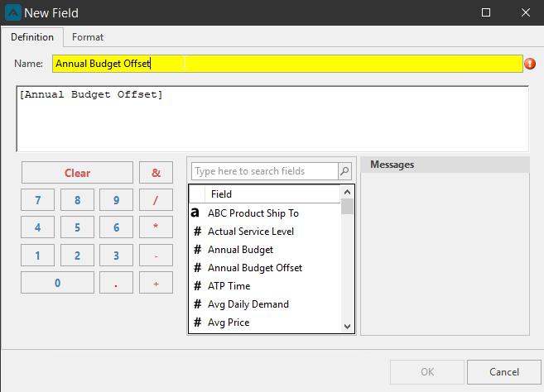The image size is (544, 392).
Task: Click the number icon beside Avg Price
Action: (x=197, y=323)
